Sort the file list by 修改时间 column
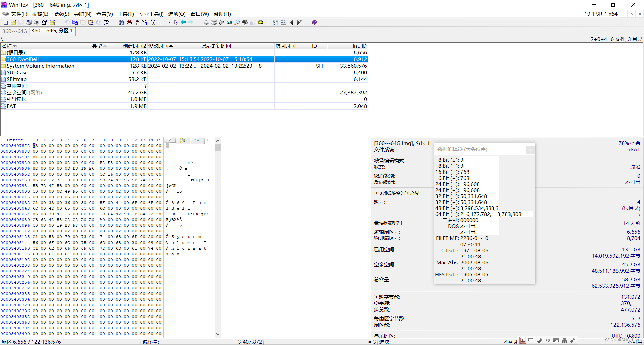 [174, 46]
